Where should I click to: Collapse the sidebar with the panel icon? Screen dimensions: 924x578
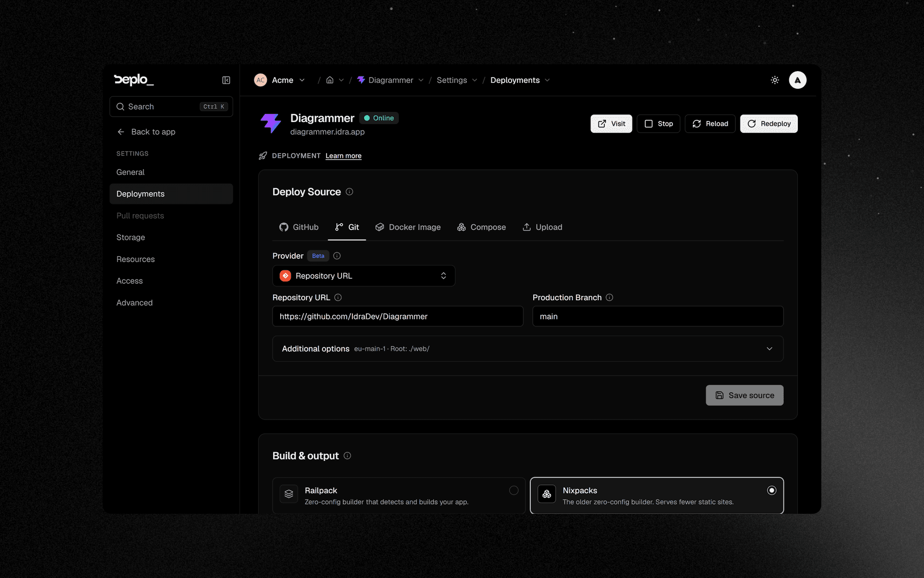click(226, 80)
